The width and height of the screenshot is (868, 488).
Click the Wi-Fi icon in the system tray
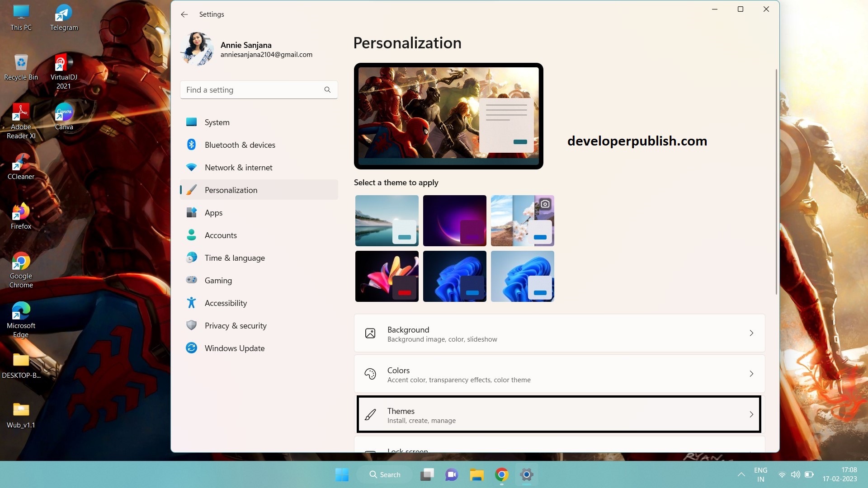[782, 474]
